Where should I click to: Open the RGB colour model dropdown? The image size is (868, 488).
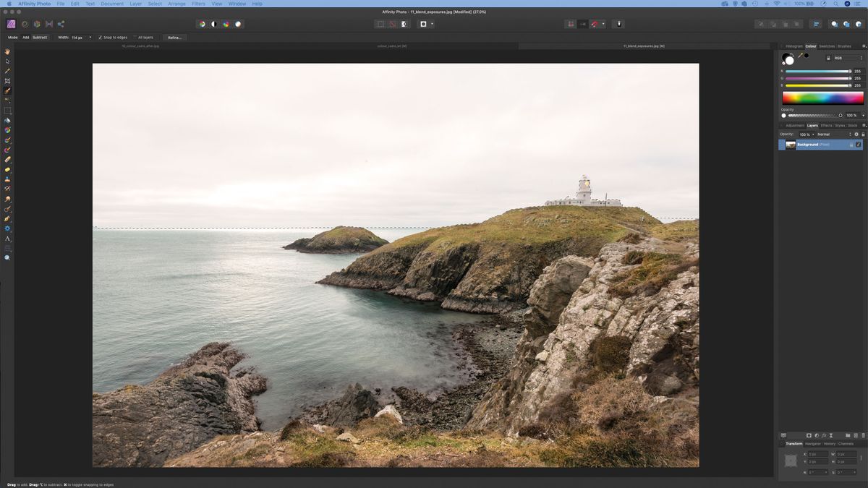click(x=848, y=58)
